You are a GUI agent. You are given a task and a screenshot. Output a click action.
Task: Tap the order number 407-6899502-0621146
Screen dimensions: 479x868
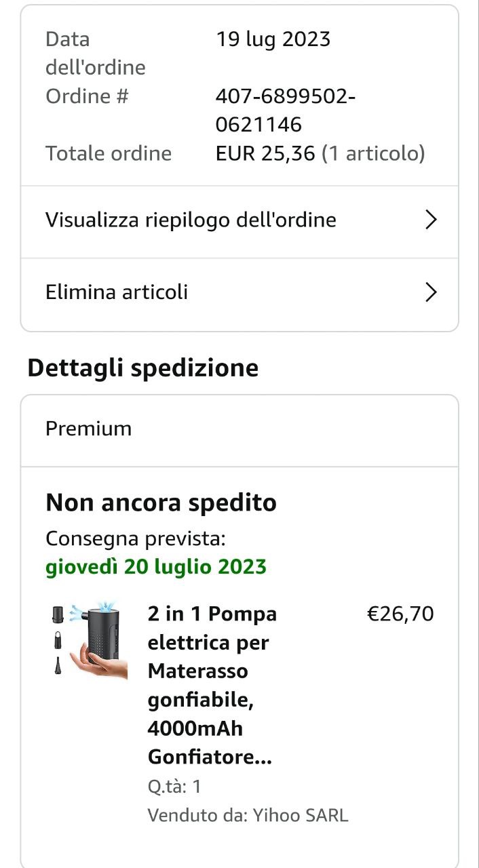click(286, 110)
